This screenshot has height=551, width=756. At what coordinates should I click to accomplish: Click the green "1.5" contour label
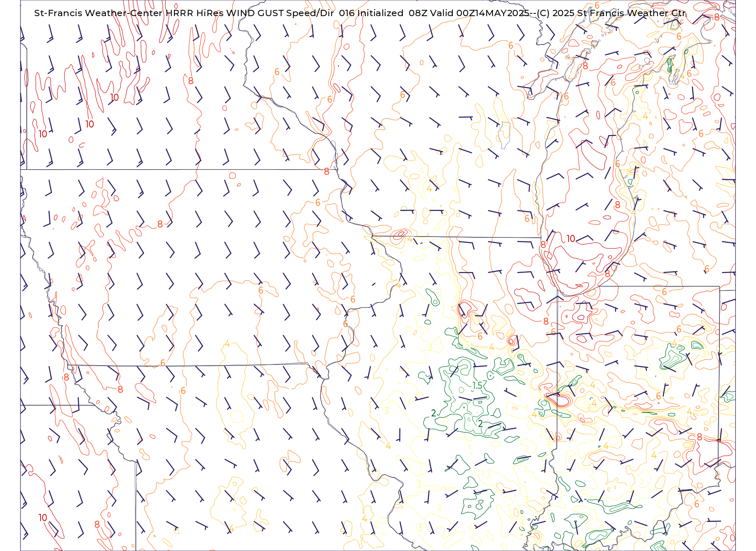pyautogui.click(x=477, y=386)
